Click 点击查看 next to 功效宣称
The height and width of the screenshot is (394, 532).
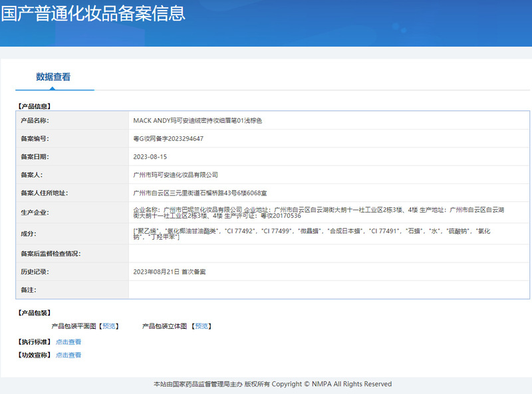[68, 355]
